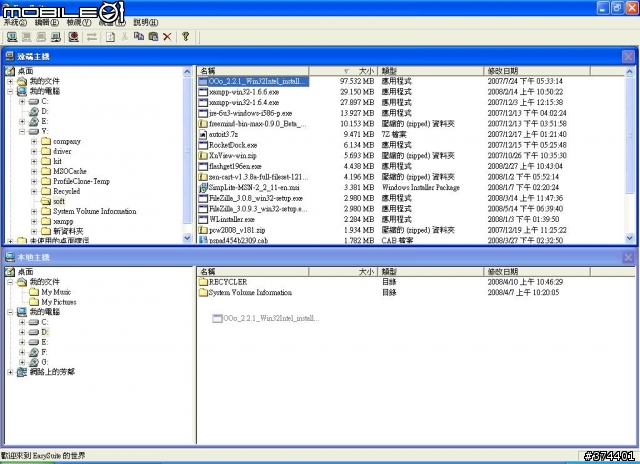
Task: Click the two-arrow transfer toolbar icon
Action: point(92,37)
